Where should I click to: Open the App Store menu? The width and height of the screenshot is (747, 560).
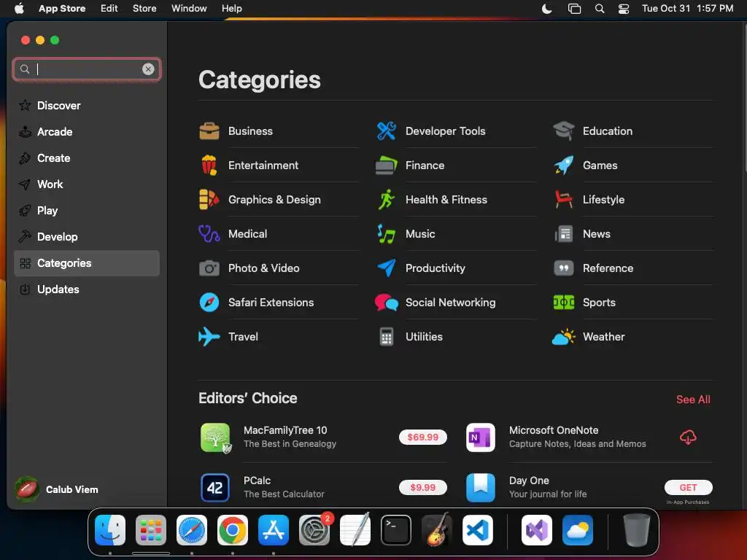coord(62,8)
